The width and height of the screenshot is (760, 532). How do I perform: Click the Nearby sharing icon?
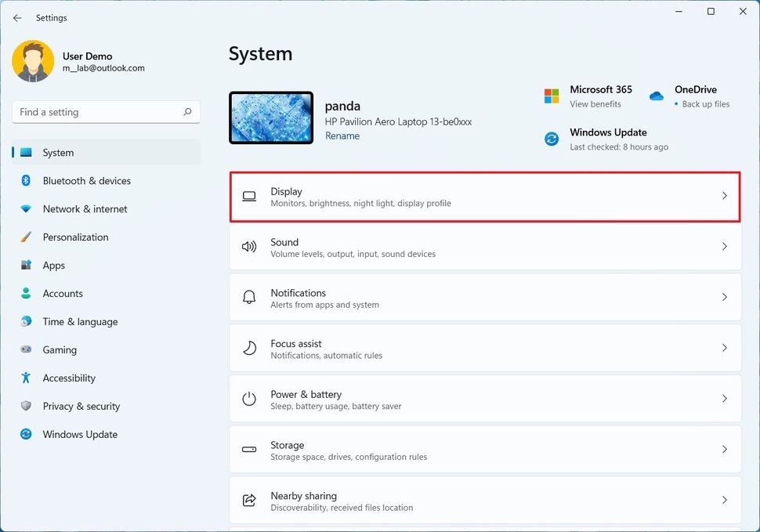click(x=249, y=500)
